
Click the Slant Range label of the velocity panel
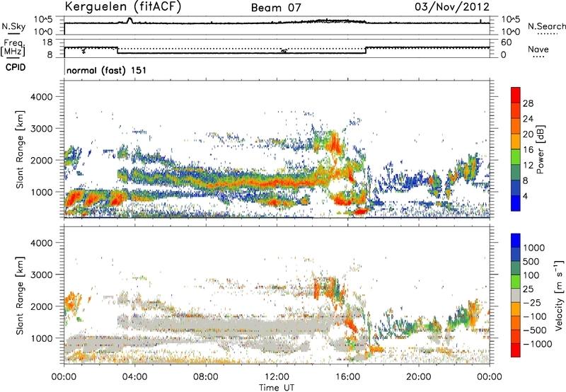point(20,295)
